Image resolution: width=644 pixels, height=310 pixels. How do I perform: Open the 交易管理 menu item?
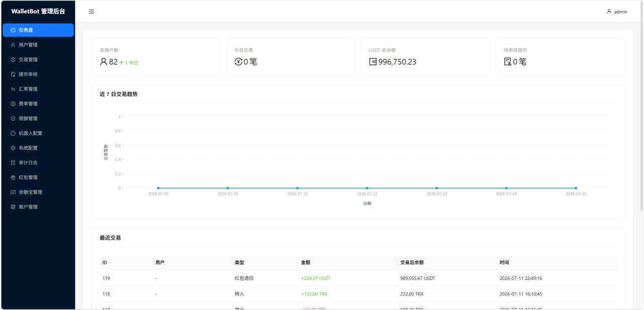38,59
